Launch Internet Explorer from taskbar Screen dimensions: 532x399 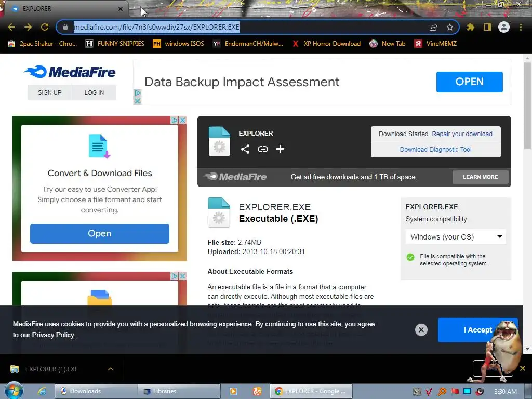pos(42,391)
